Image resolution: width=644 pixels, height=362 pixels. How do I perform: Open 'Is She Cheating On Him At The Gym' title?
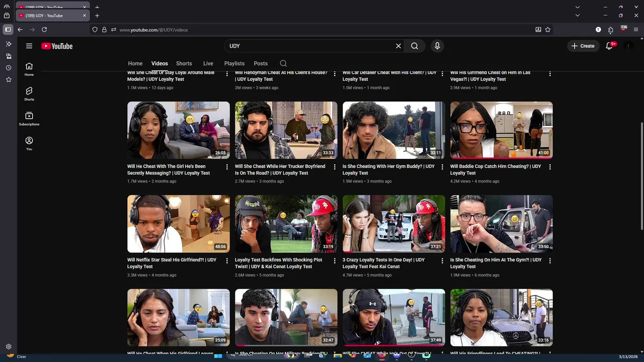click(x=496, y=263)
